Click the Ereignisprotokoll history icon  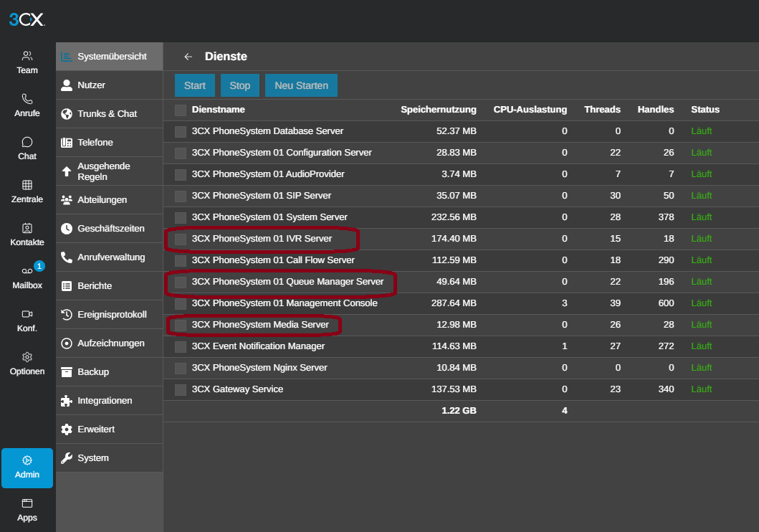coord(67,315)
